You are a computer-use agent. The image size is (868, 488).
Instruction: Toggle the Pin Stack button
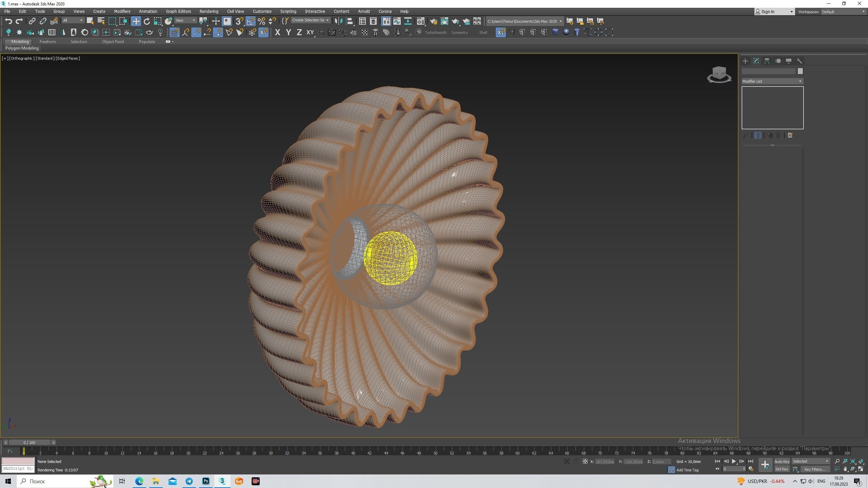click(746, 135)
